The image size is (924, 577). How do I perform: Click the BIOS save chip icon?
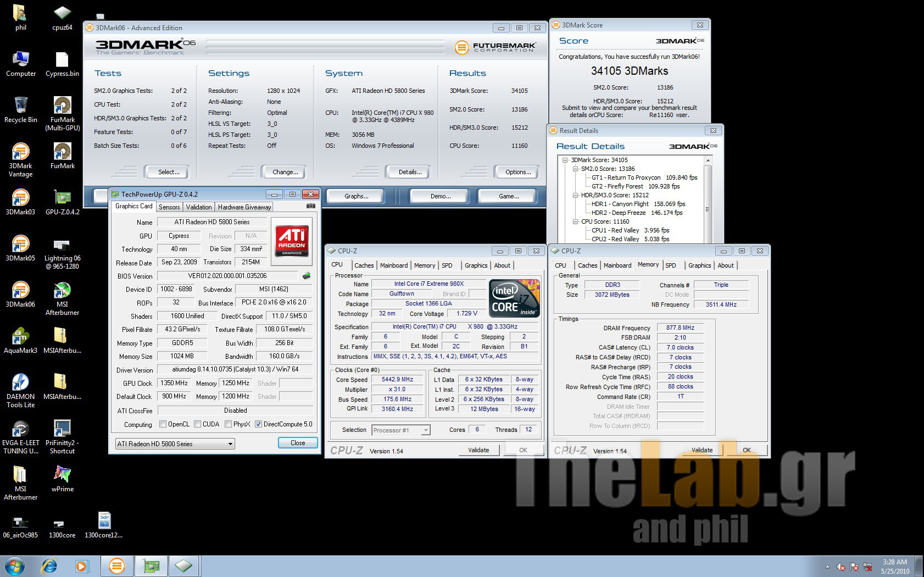[307, 276]
